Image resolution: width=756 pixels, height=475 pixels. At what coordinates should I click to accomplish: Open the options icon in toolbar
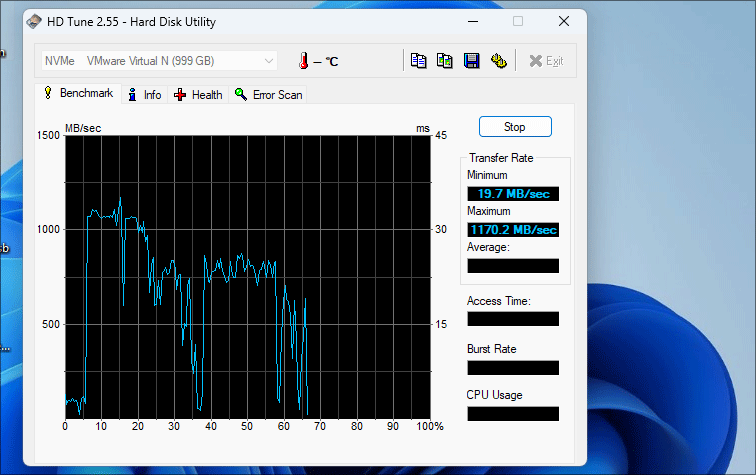[498, 61]
